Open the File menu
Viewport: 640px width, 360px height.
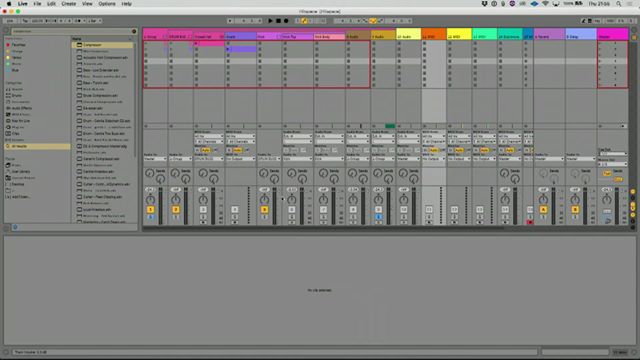37,4
